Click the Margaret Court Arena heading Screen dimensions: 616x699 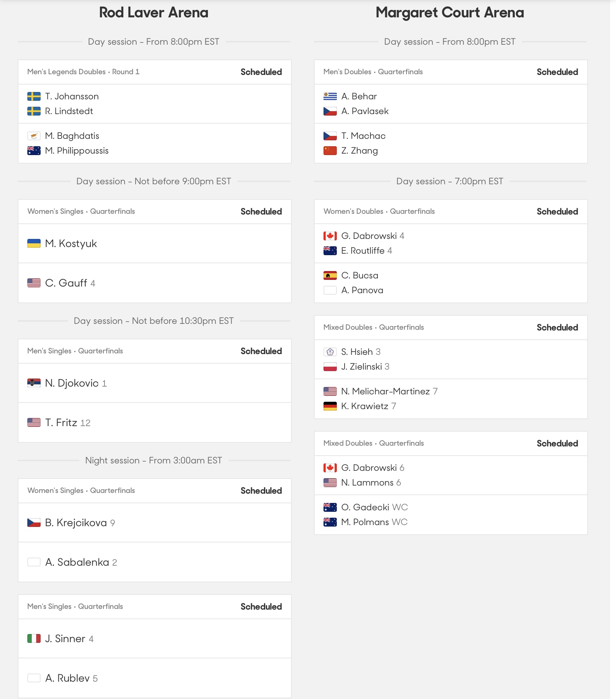[x=450, y=13]
